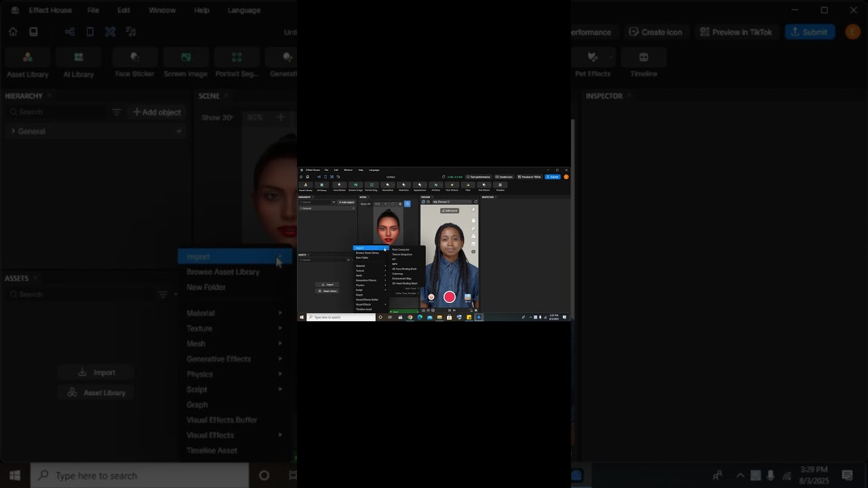Click the topmost flip icon on preview sidebar
The image size is (868, 488).
(x=473, y=209)
